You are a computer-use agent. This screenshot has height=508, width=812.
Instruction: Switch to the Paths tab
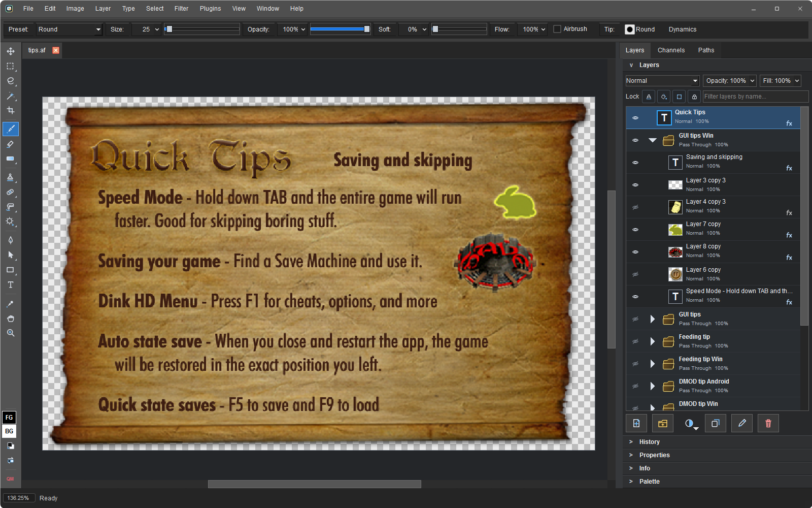pyautogui.click(x=706, y=50)
